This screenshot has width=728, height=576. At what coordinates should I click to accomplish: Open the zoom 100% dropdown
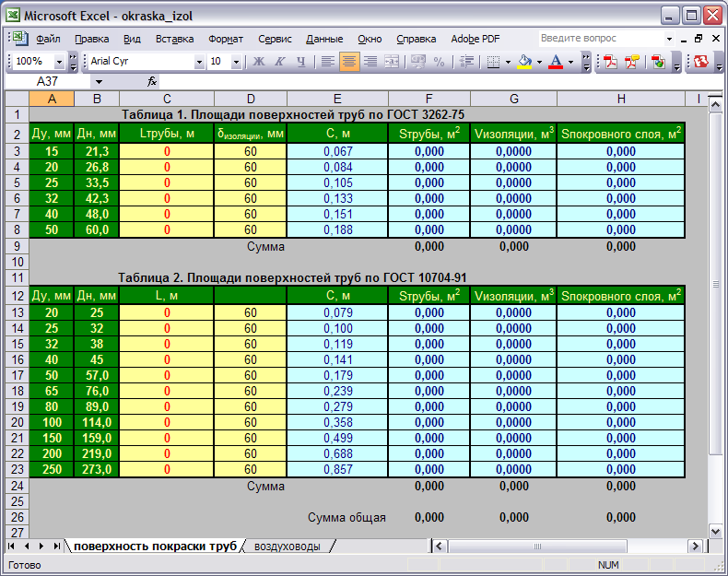point(60,62)
